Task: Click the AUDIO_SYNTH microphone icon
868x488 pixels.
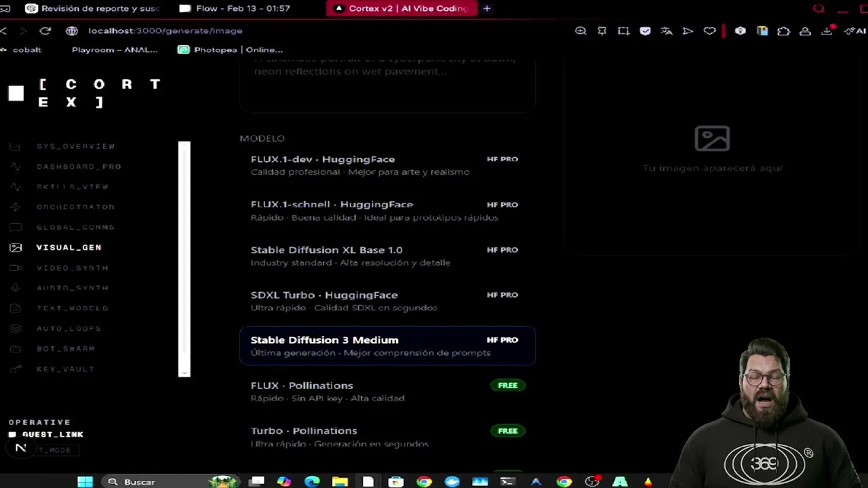Action: coord(16,288)
